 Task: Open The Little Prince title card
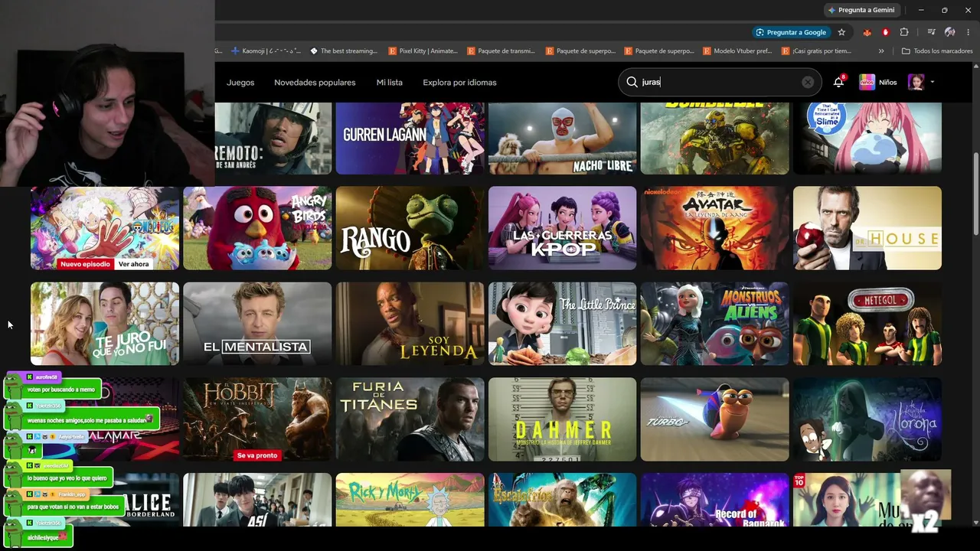tap(562, 324)
